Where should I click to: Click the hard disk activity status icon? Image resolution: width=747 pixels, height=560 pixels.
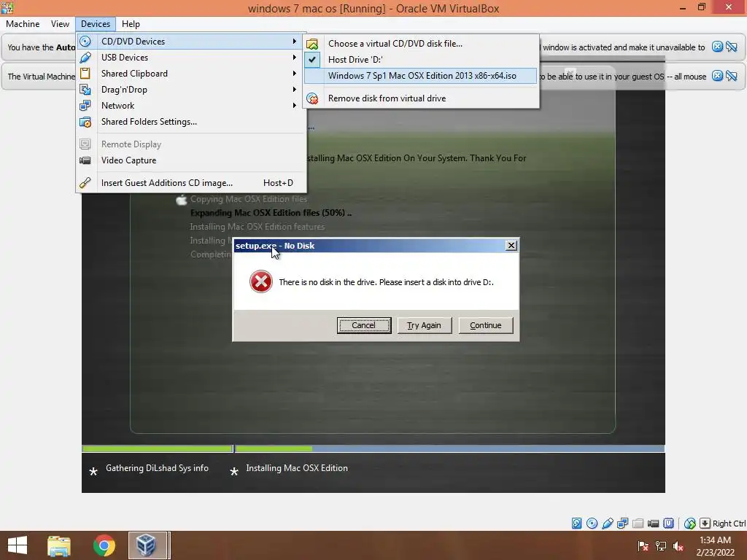coord(576,524)
